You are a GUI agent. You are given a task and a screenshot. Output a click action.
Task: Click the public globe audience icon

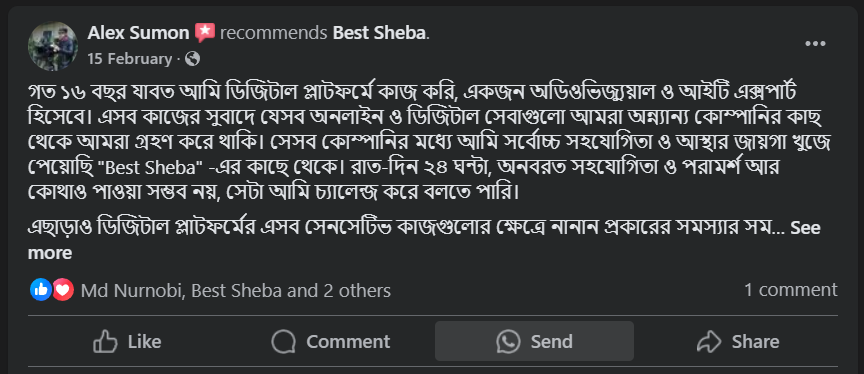pos(192,59)
